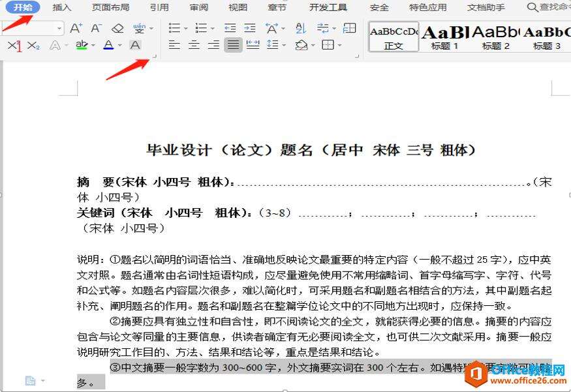Expand the text effect dropdown arrow
Viewport: 571px width, 392px height.
[x=67, y=46]
